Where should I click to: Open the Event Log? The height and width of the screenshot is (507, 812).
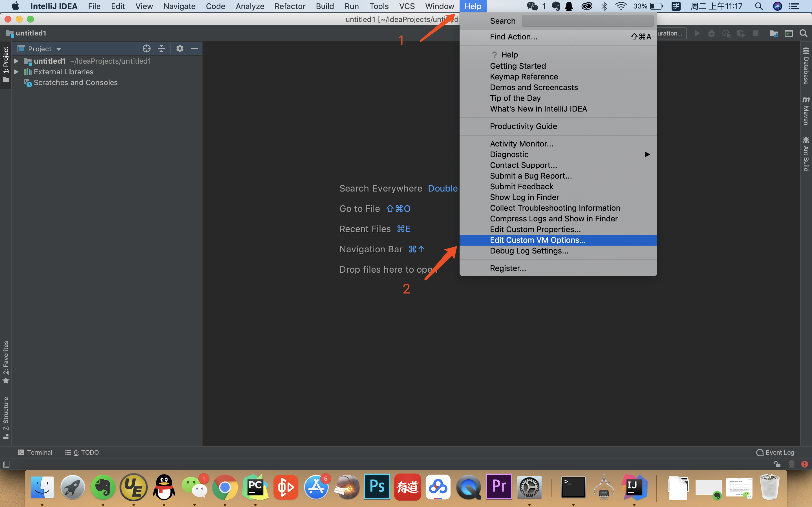tap(775, 452)
